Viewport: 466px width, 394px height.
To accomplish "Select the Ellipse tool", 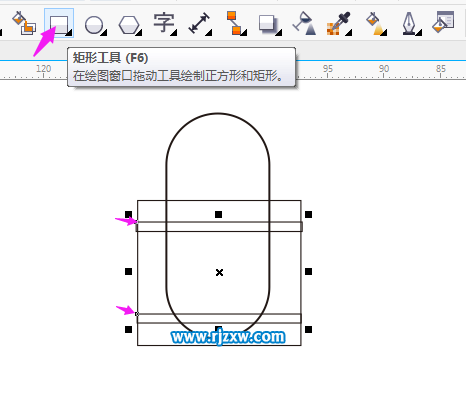I will (x=94, y=25).
